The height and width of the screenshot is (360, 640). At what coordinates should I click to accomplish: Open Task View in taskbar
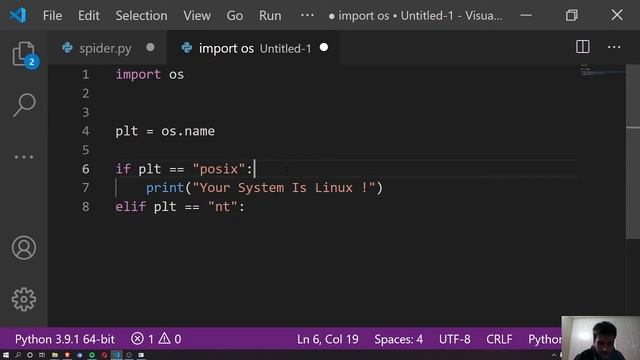click(x=42, y=355)
